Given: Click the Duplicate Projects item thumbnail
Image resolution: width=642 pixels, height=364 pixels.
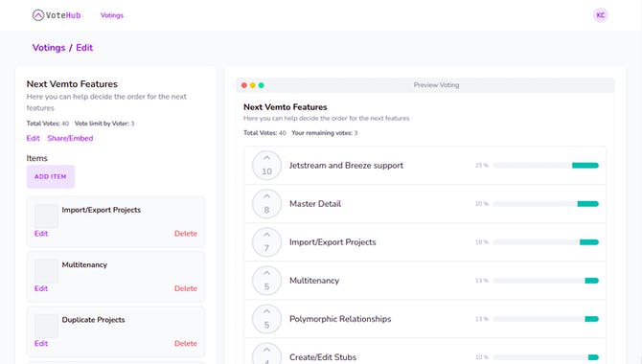Looking at the screenshot, I should click(x=46, y=326).
